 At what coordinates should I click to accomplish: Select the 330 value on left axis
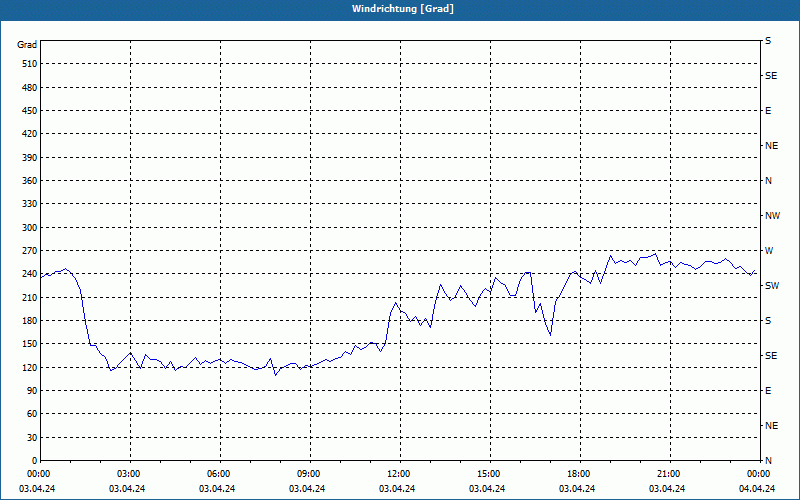coord(30,204)
